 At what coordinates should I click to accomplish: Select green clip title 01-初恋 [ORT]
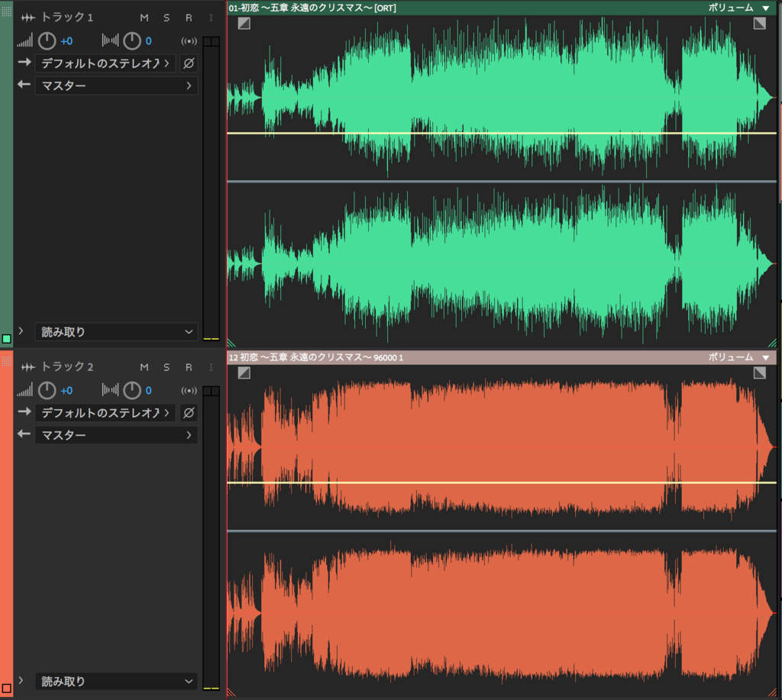tap(312, 8)
